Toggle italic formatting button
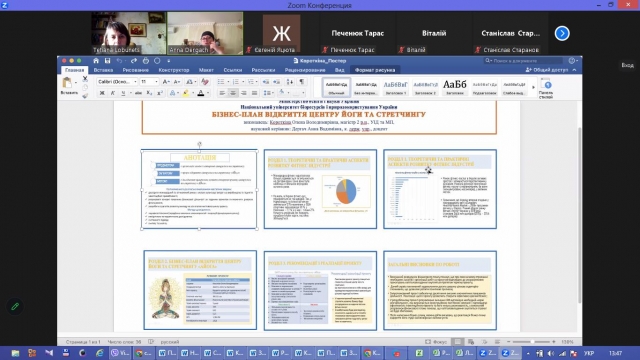This screenshot has height=360, width=640. [x=113, y=93]
